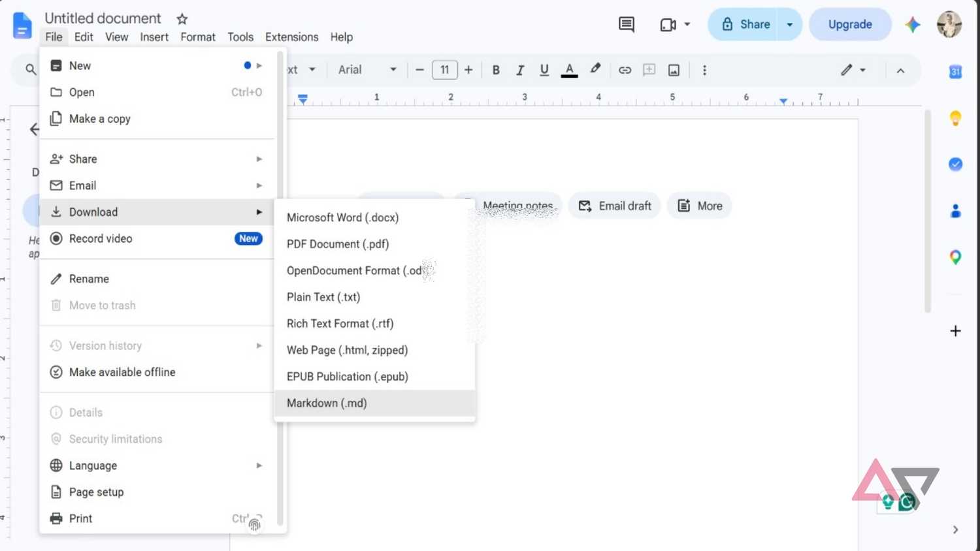Toggle underline formatting
The height and width of the screenshot is (551, 980).
544,70
